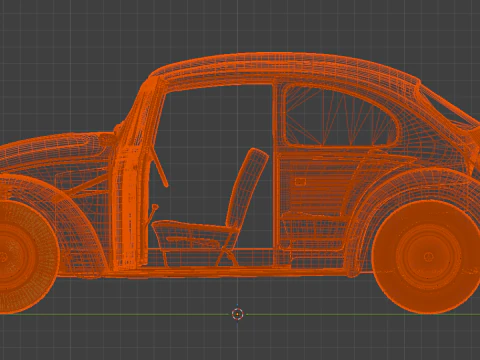Select the steering column rod
480x360 pixels.
click(x=160, y=167)
